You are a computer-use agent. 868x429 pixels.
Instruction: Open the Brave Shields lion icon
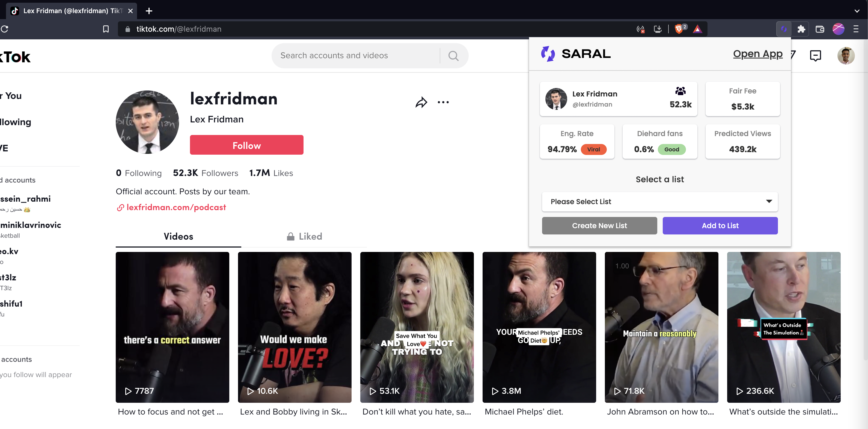pyautogui.click(x=679, y=29)
